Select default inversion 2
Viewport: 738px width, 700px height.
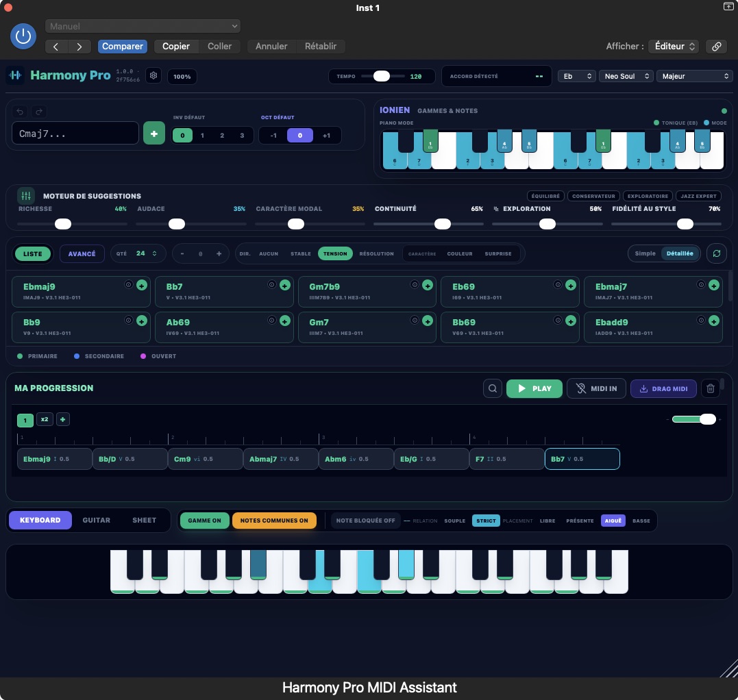222,136
